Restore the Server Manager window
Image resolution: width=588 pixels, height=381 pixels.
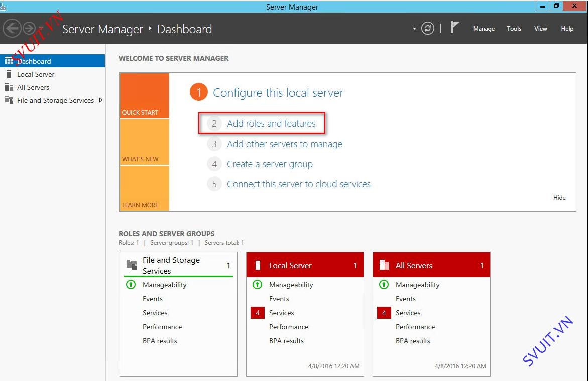click(x=556, y=6)
